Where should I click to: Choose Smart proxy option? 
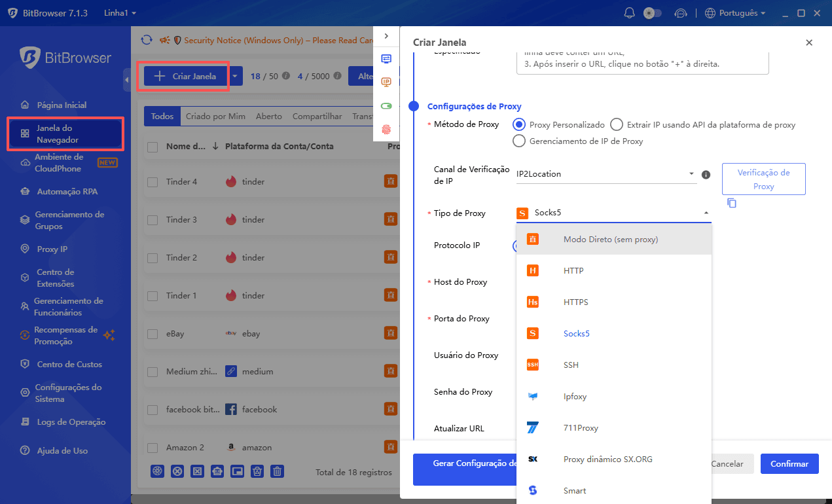(614, 491)
